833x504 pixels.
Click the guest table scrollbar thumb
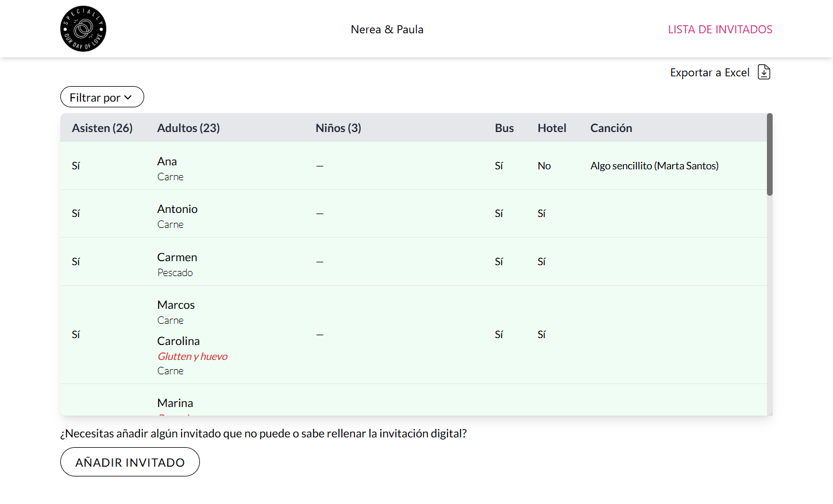click(770, 154)
